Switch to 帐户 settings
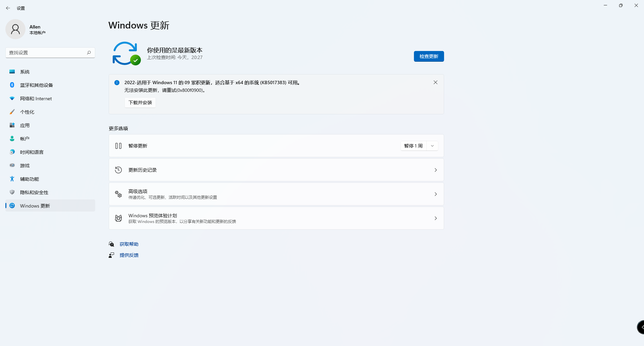The height and width of the screenshot is (346, 644). coord(50,139)
